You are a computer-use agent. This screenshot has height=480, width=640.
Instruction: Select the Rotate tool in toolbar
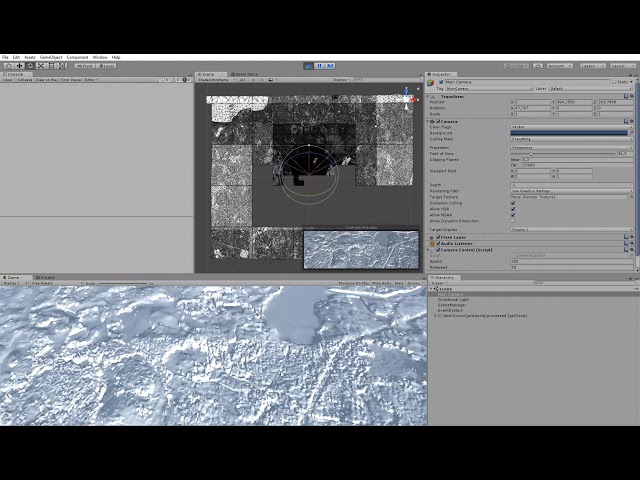[30, 66]
